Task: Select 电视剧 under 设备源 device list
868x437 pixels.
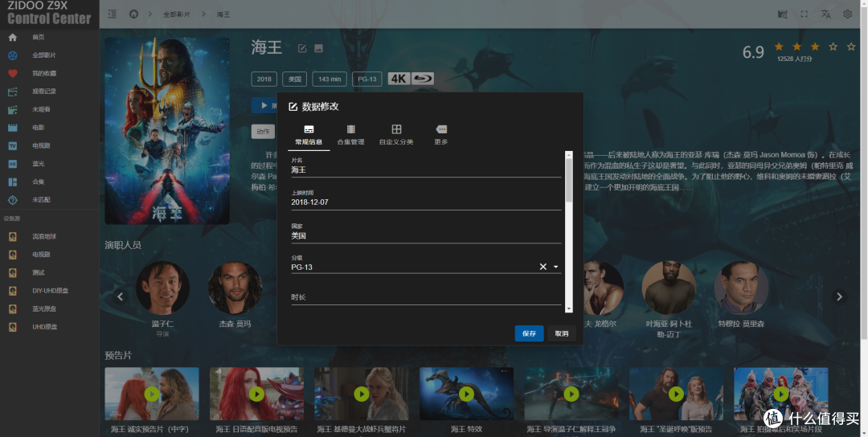Action: click(50, 255)
